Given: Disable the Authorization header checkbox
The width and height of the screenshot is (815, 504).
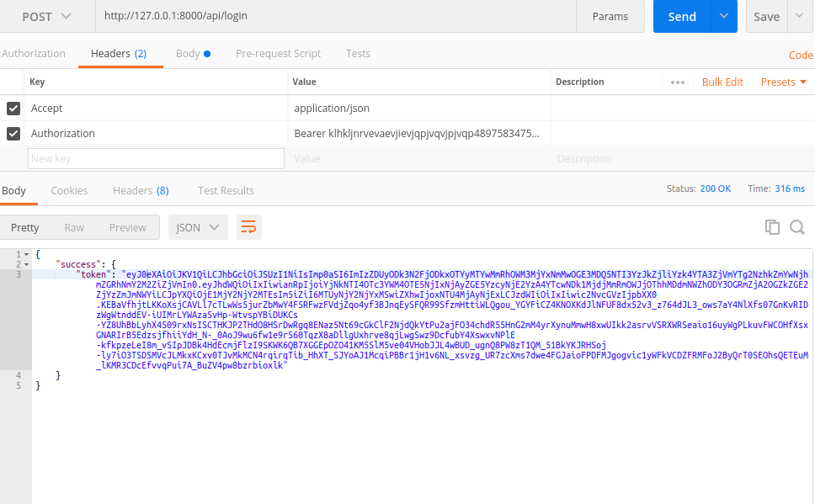Looking at the screenshot, I should click(13, 134).
